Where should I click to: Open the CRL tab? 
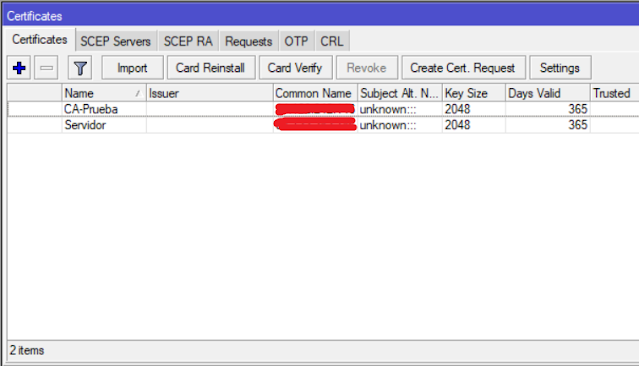(x=332, y=41)
